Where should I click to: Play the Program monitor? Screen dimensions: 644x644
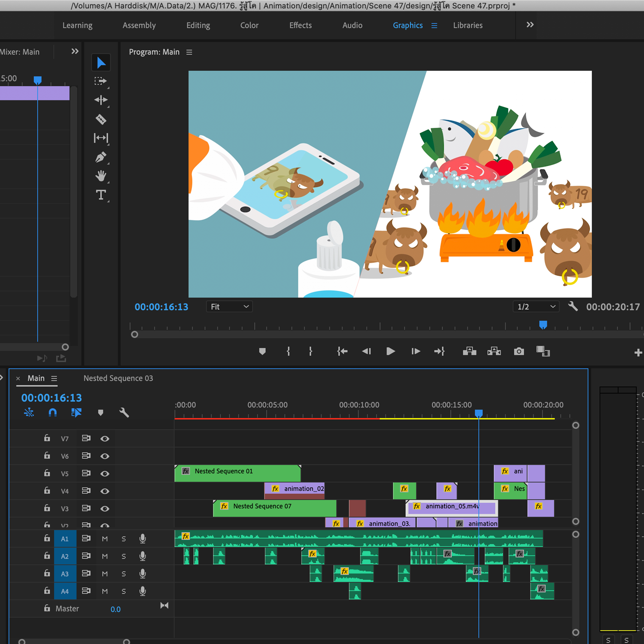tap(390, 351)
